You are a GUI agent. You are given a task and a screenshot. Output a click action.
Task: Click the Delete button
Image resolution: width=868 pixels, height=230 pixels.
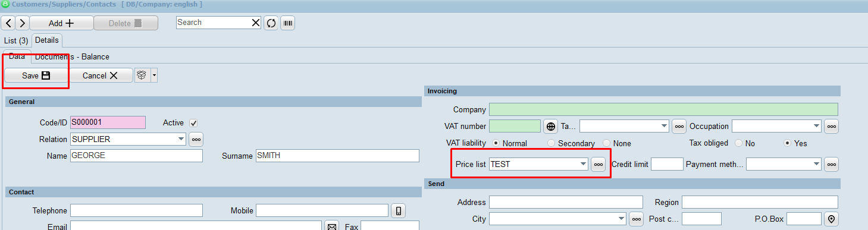tap(126, 23)
